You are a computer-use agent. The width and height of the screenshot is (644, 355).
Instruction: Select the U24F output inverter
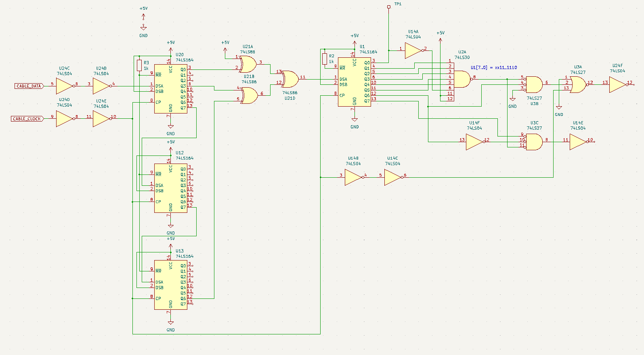click(x=617, y=85)
